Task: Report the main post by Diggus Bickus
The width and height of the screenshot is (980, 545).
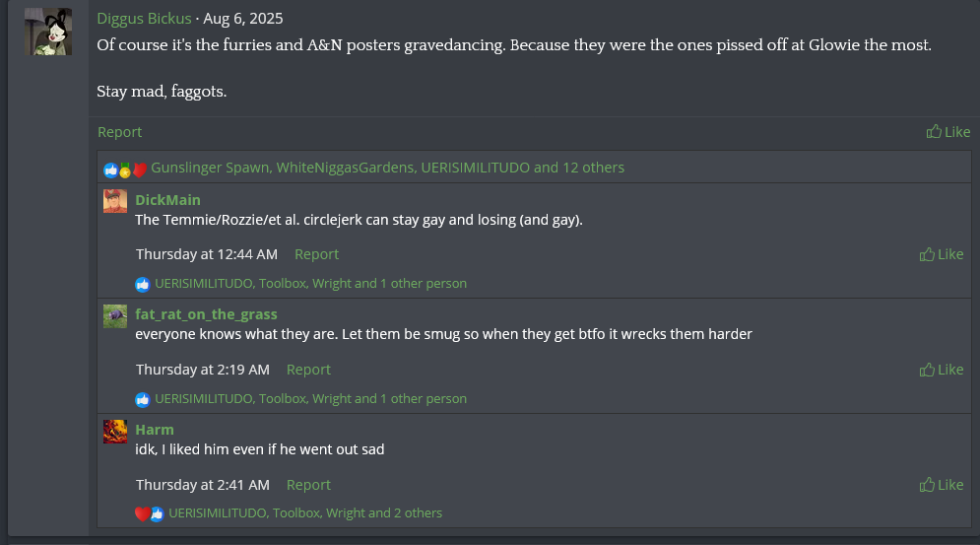Action: coord(119,132)
